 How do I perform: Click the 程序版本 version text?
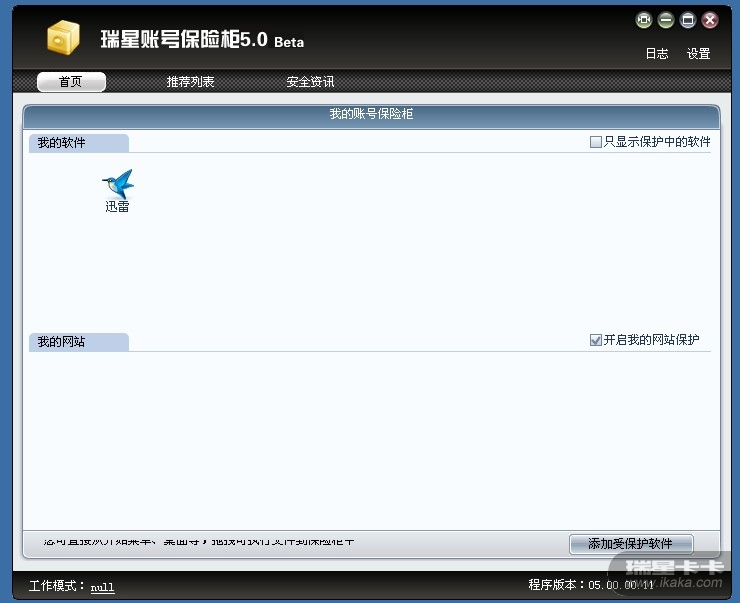[x=591, y=585]
